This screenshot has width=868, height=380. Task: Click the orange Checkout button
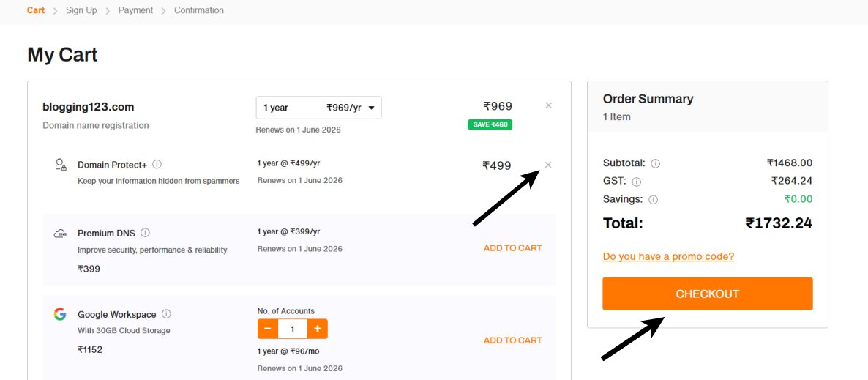708,294
